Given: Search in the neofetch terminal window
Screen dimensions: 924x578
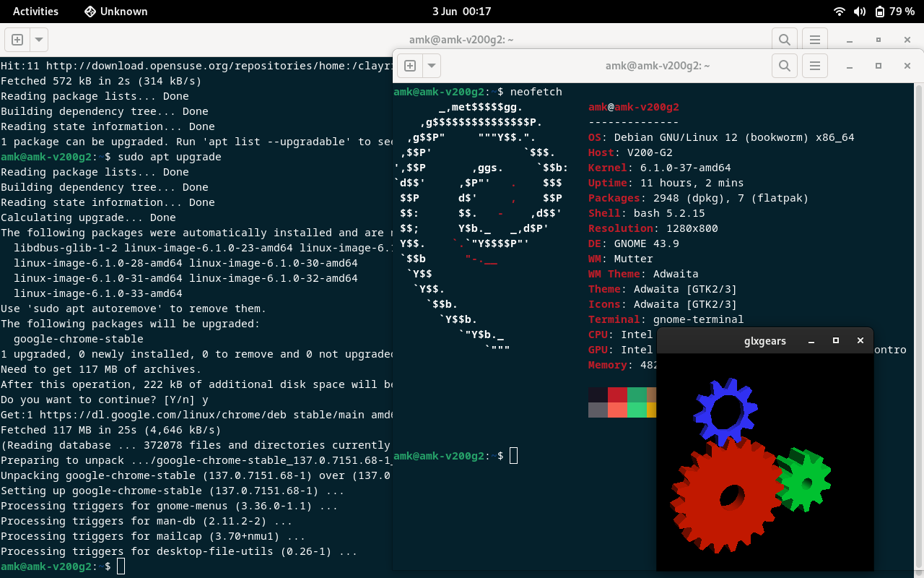Looking at the screenshot, I should pyautogui.click(x=784, y=66).
